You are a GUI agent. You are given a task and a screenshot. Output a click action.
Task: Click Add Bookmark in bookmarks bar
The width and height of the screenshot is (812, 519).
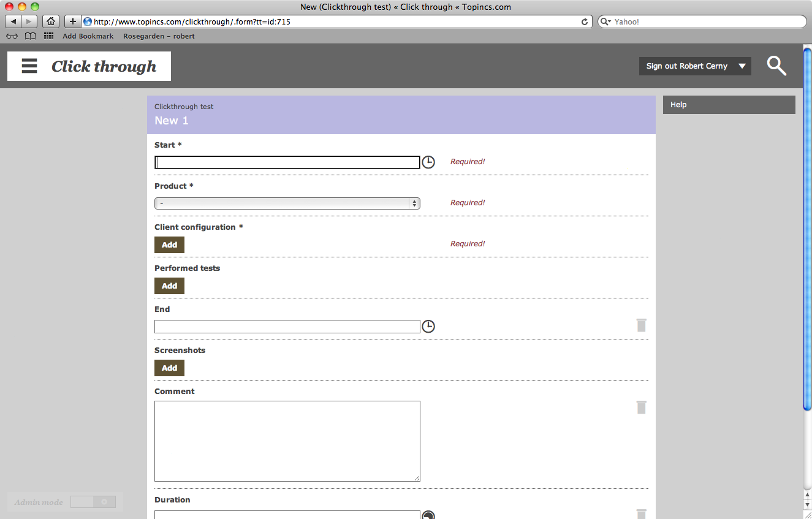(88, 36)
